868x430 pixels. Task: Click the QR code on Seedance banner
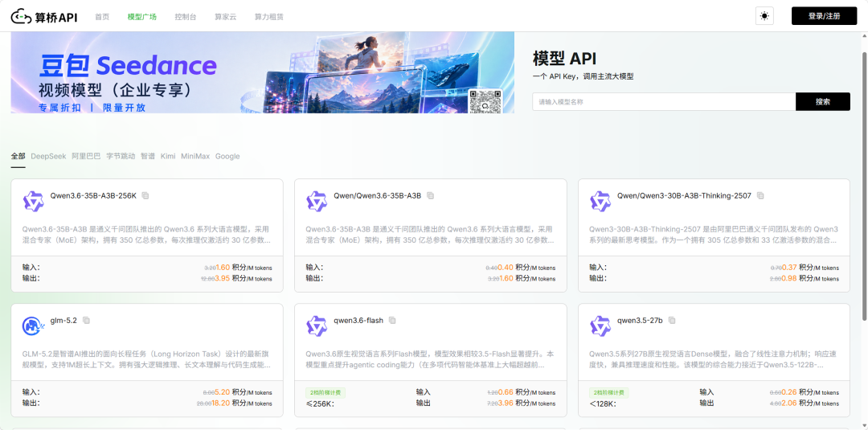(x=485, y=100)
